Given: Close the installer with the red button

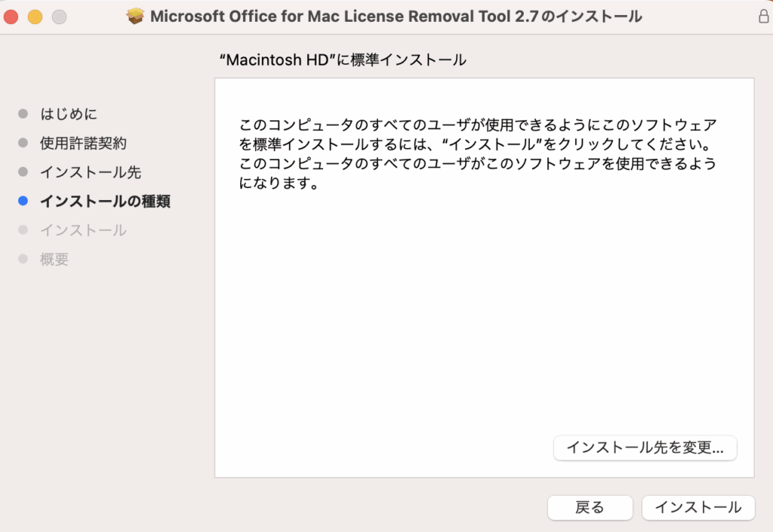Looking at the screenshot, I should click(x=11, y=16).
